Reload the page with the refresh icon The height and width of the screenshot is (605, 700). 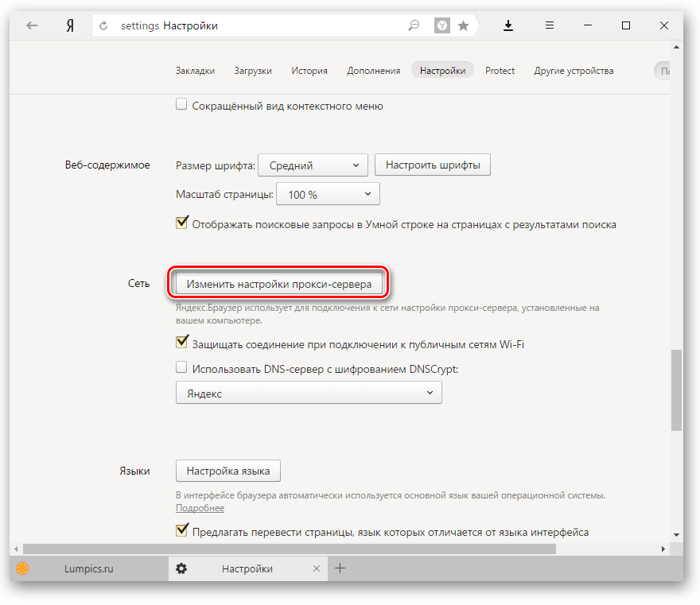(103, 26)
